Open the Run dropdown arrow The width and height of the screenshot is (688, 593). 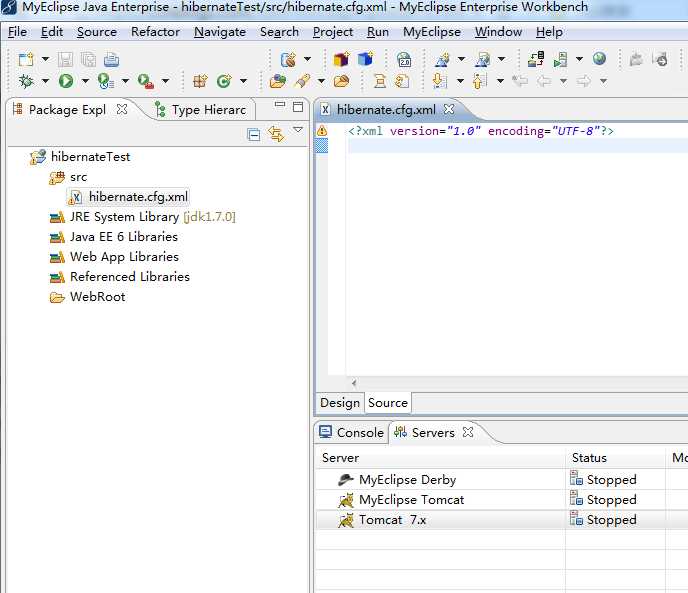(85, 81)
